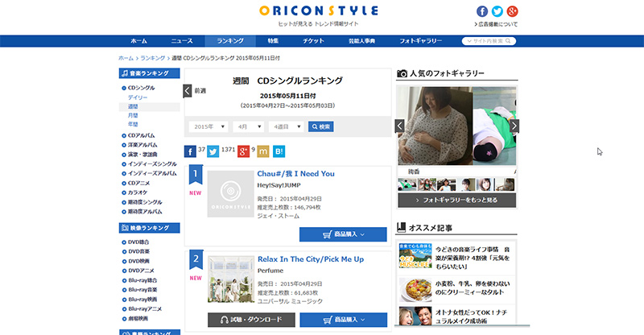
Task: Show the next photo in the gallery carousel
Action: (514, 126)
